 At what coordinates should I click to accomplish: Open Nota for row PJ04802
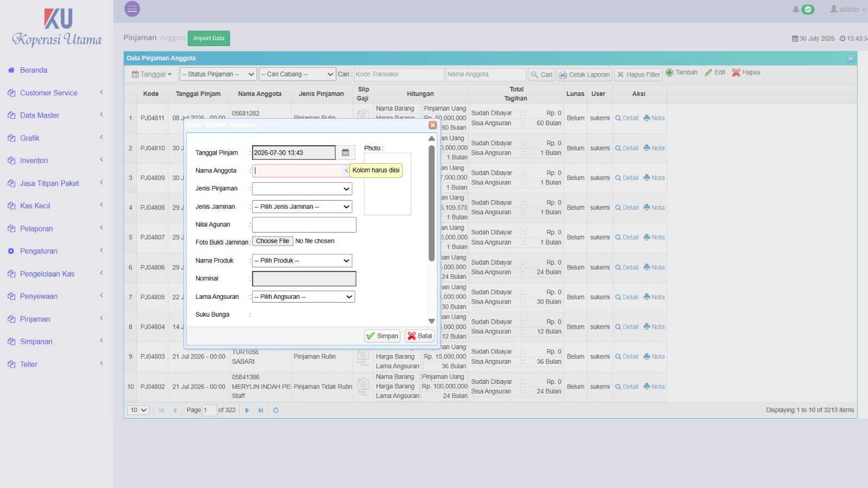point(654,387)
